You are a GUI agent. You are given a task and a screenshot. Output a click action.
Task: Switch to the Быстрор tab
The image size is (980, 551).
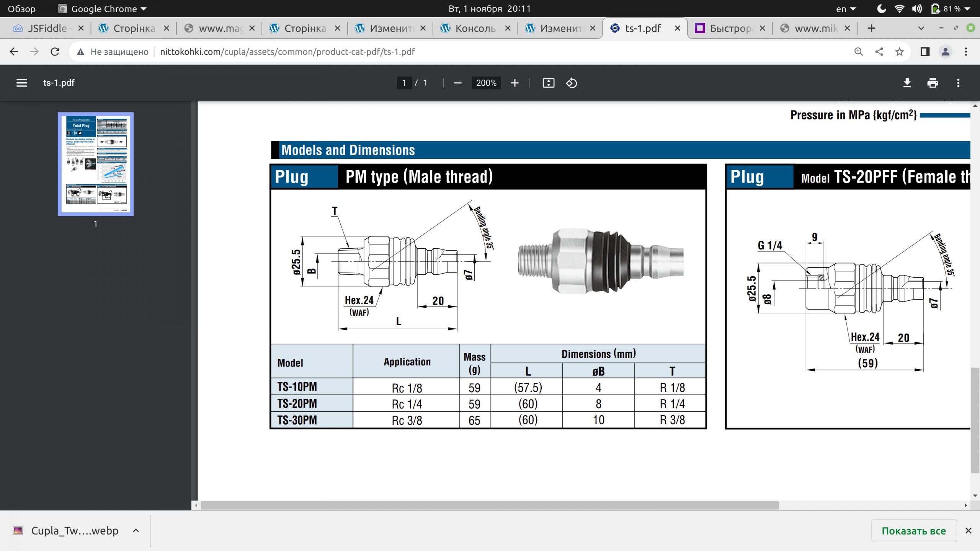pyautogui.click(x=729, y=28)
